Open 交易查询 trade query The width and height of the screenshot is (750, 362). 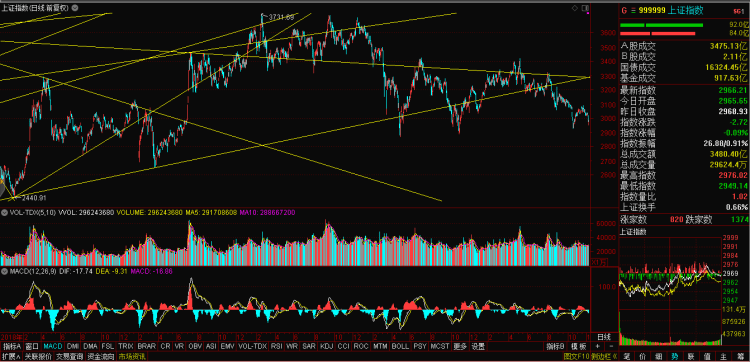click(69, 356)
